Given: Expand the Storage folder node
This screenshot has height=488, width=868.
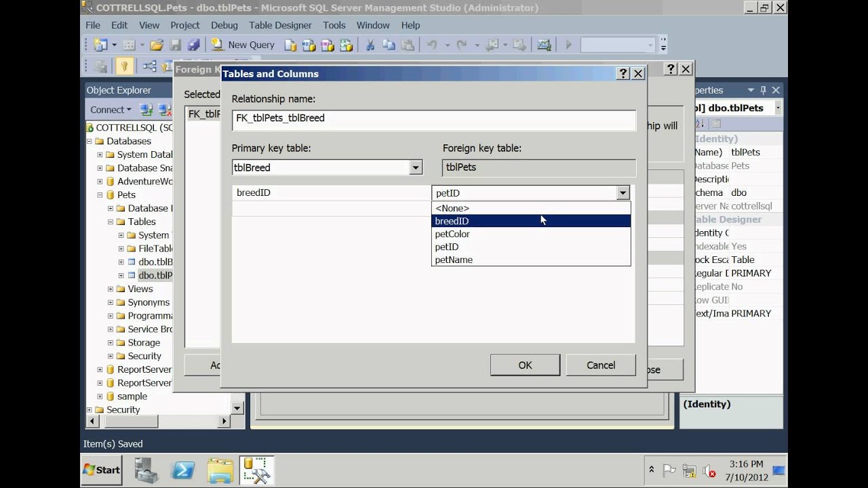Looking at the screenshot, I should coord(111,343).
